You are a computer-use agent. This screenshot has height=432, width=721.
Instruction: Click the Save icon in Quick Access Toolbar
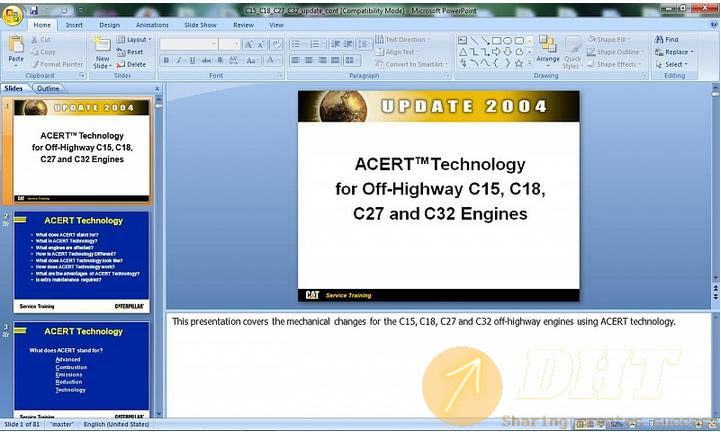coord(34,10)
